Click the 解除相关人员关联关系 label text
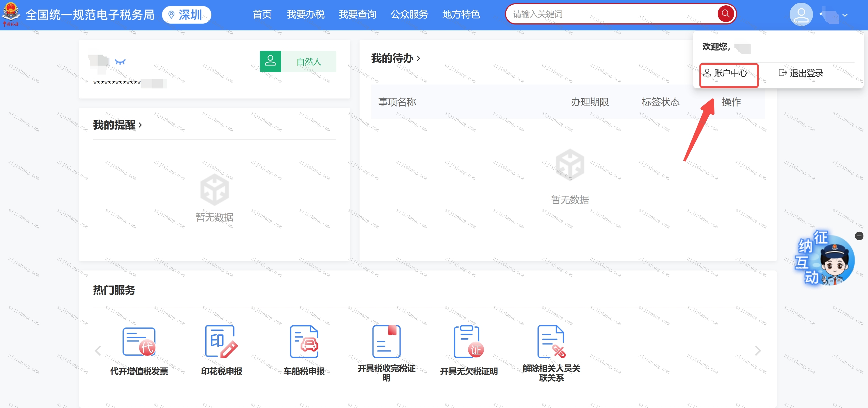Screen dimensions: 868x408 point(551,373)
